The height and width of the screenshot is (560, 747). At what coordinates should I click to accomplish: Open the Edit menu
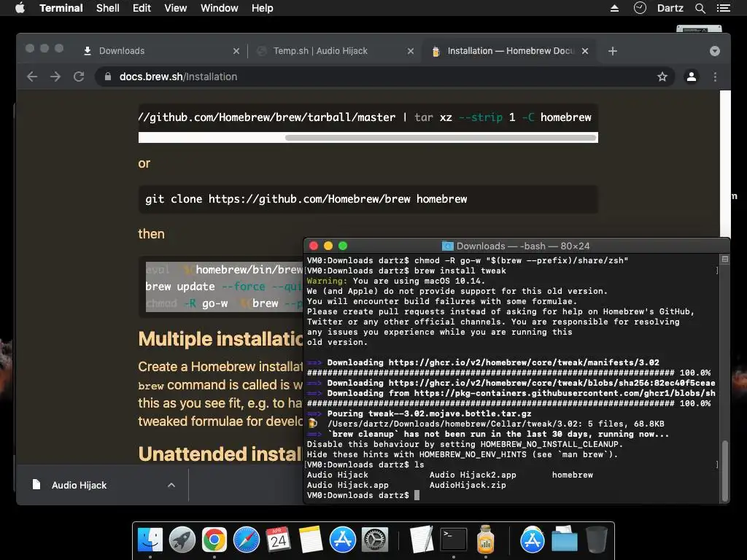[x=142, y=8]
